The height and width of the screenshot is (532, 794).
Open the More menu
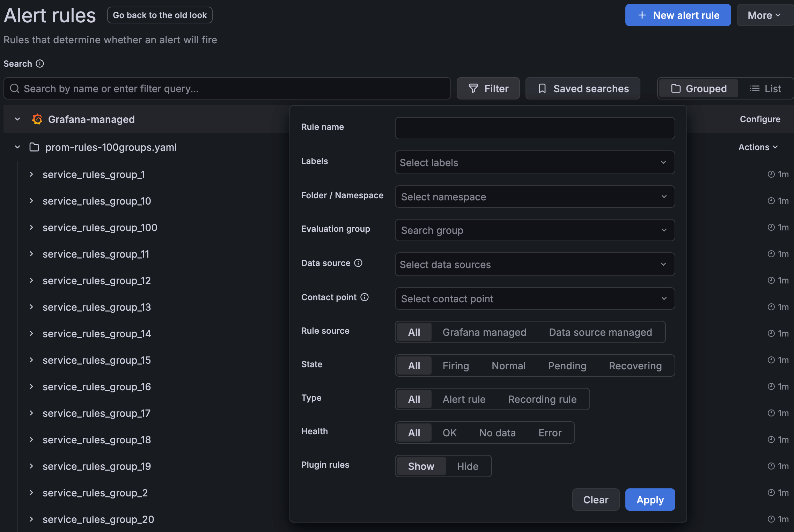[764, 15]
